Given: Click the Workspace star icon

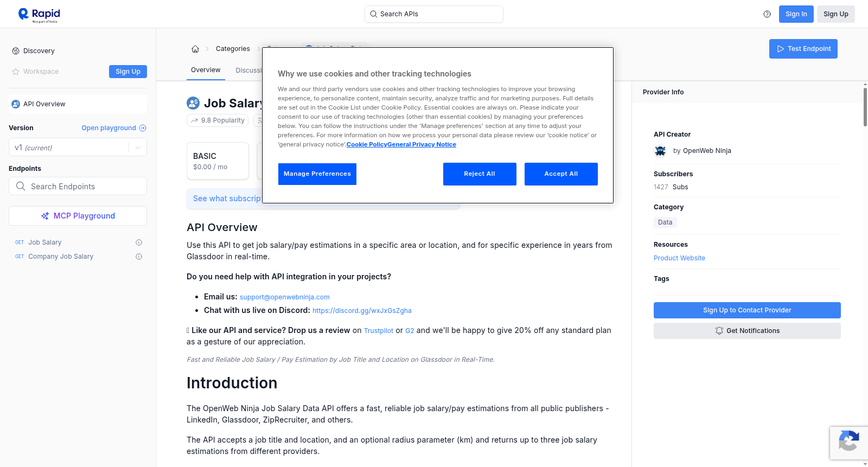Looking at the screenshot, I should pyautogui.click(x=16, y=72).
